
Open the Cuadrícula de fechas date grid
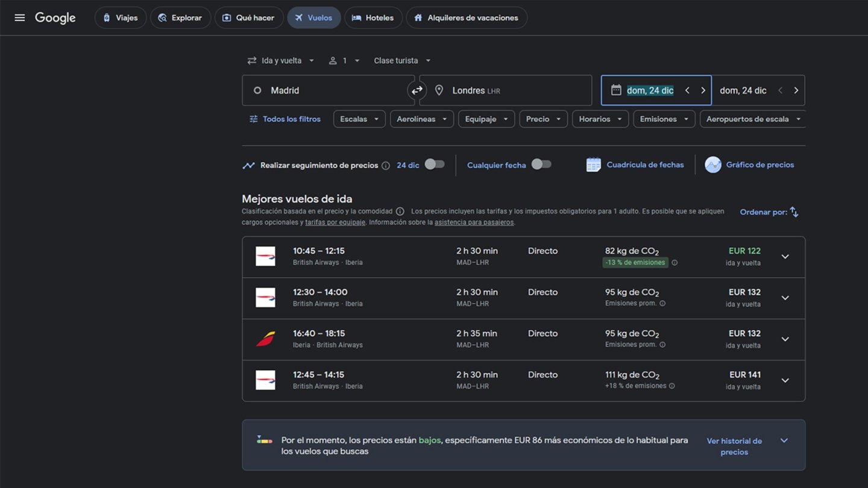click(635, 164)
